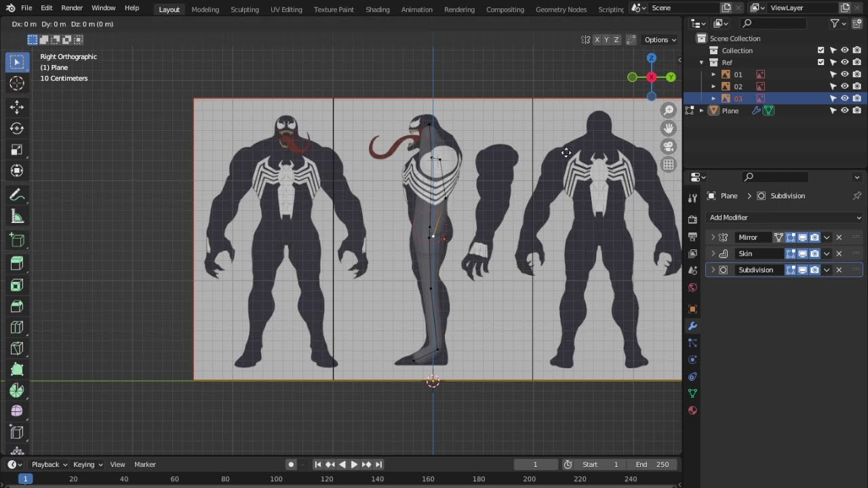Select the Bevel tool
The height and width of the screenshot is (488, 868).
pyautogui.click(x=17, y=306)
